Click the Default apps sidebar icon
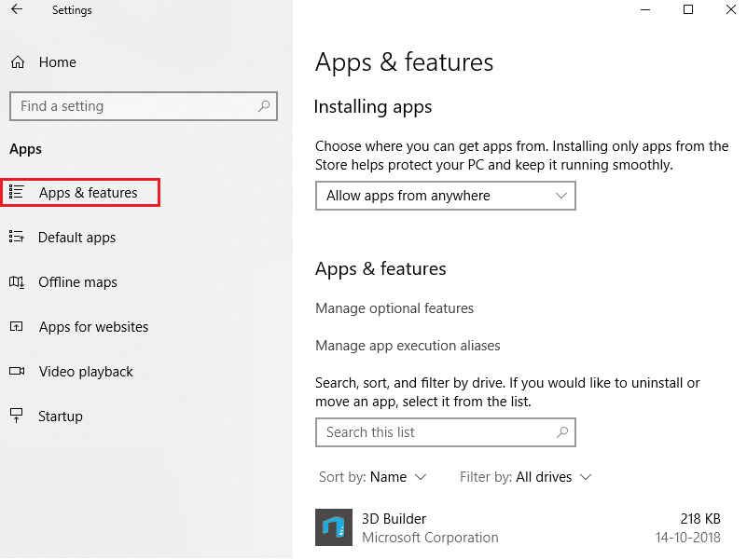 (16, 238)
